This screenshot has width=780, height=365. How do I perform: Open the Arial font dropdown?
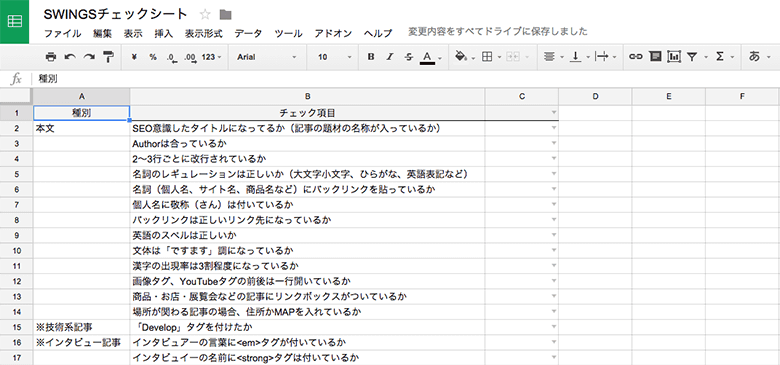[267, 57]
